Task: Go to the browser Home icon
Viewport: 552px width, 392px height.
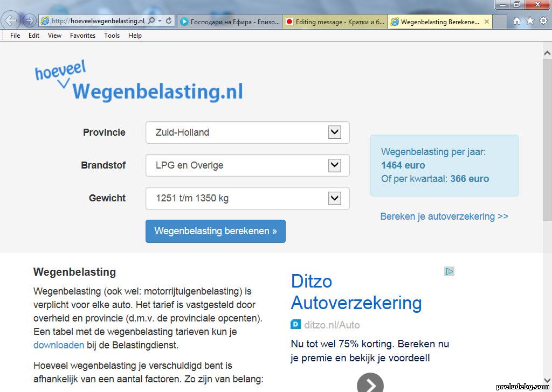Action: (516, 21)
